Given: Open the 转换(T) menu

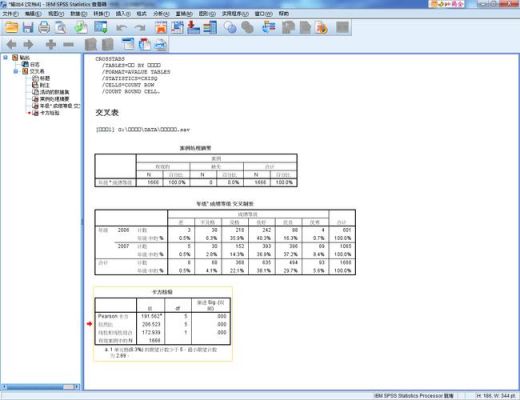Looking at the screenshot, I should pos(101,14).
